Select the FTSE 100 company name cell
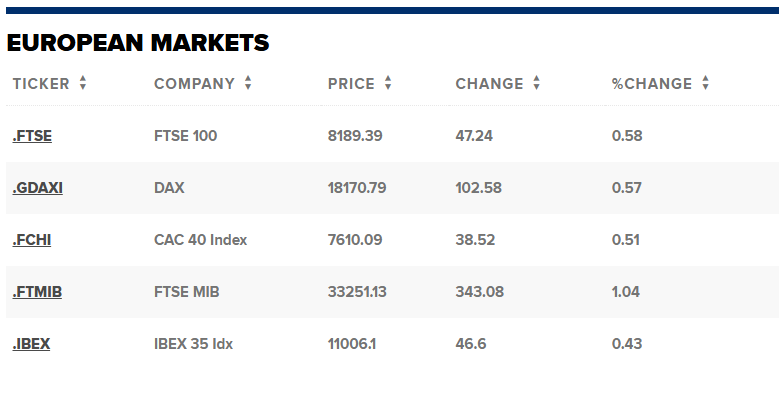The height and width of the screenshot is (396, 784). (x=186, y=136)
